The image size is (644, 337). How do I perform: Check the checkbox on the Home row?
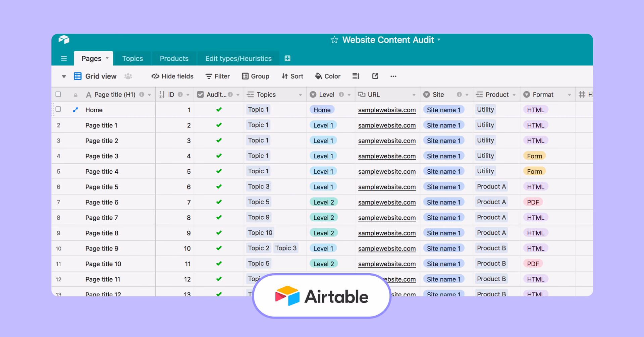point(58,109)
